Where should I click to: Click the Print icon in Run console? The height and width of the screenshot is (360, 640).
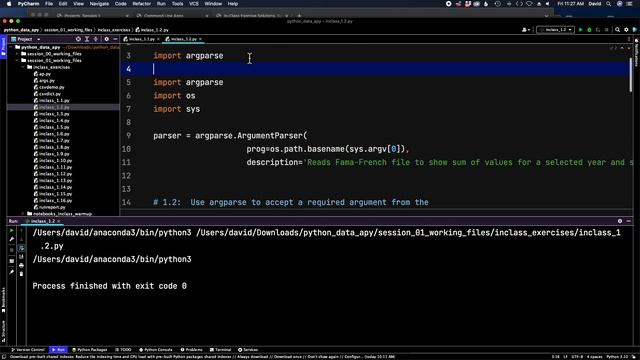point(21,265)
